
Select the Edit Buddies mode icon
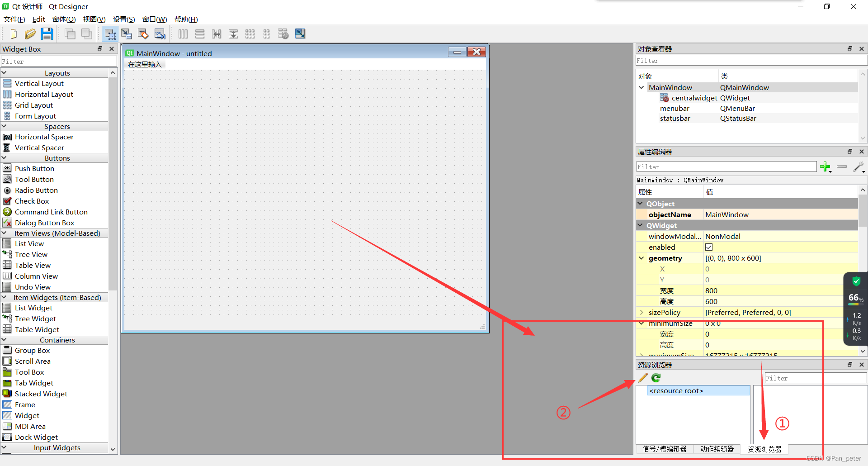click(143, 34)
